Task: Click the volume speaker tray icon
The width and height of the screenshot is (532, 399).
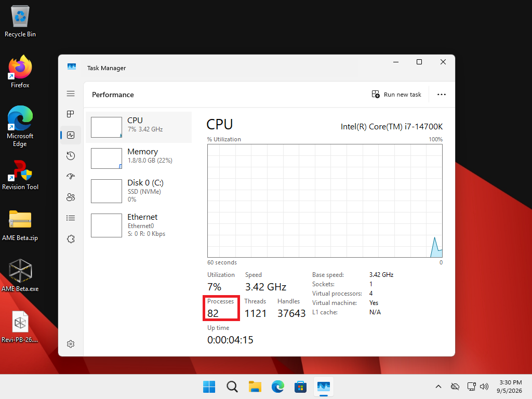Action: [x=484, y=387]
